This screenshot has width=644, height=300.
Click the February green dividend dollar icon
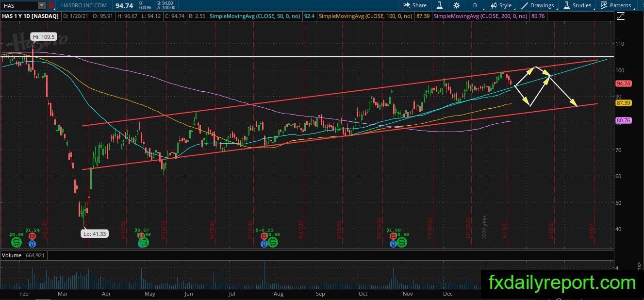pos(17,242)
